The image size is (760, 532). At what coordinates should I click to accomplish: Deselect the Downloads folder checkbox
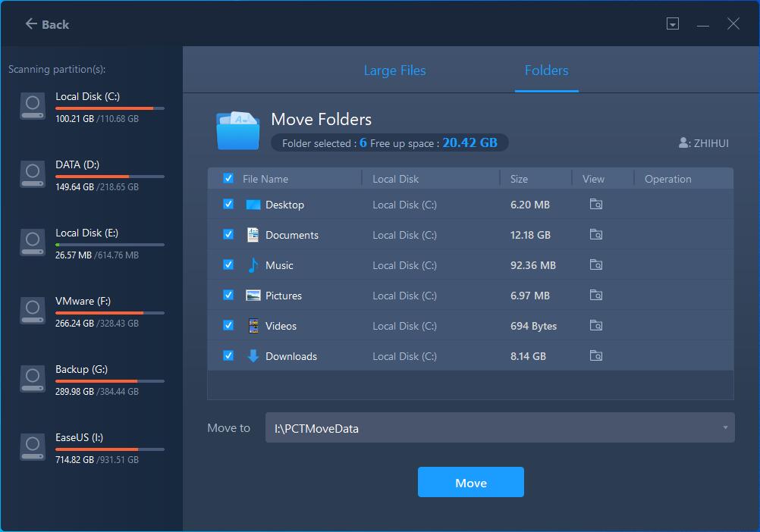click(228, 356)
